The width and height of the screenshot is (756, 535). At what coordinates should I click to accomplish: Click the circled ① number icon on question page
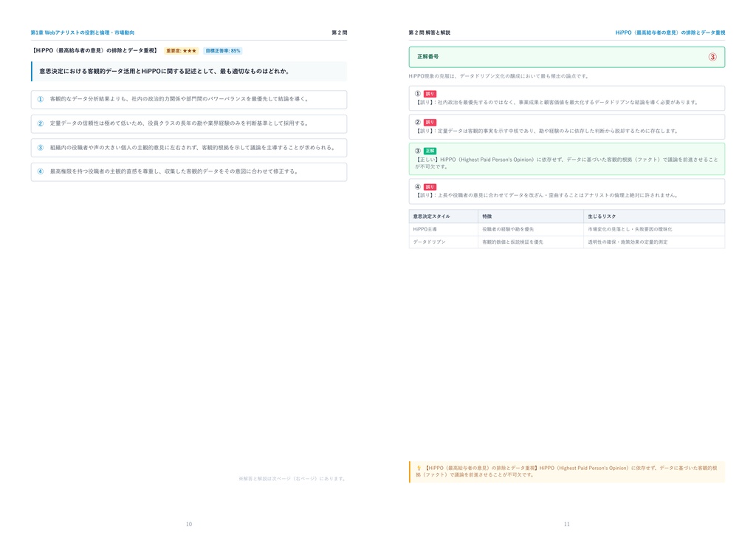41,99
